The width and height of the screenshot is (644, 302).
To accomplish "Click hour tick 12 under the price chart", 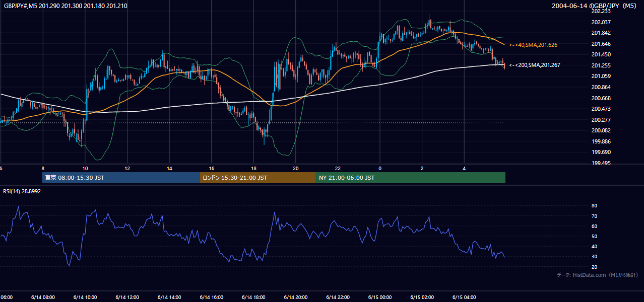I will click(x=127, y=169).
